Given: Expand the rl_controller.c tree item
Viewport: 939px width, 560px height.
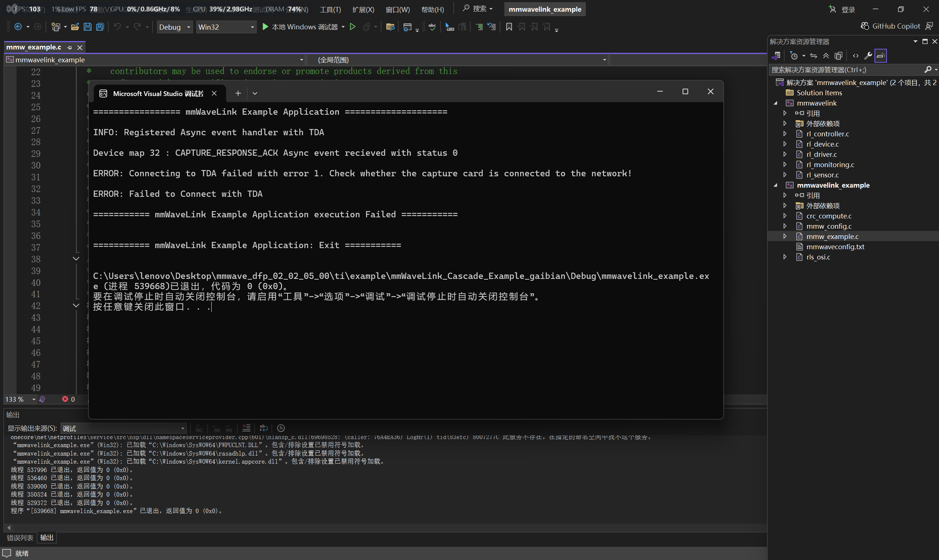Looking at the screenshot, I should pyautogui.click(x=785, y=133).
